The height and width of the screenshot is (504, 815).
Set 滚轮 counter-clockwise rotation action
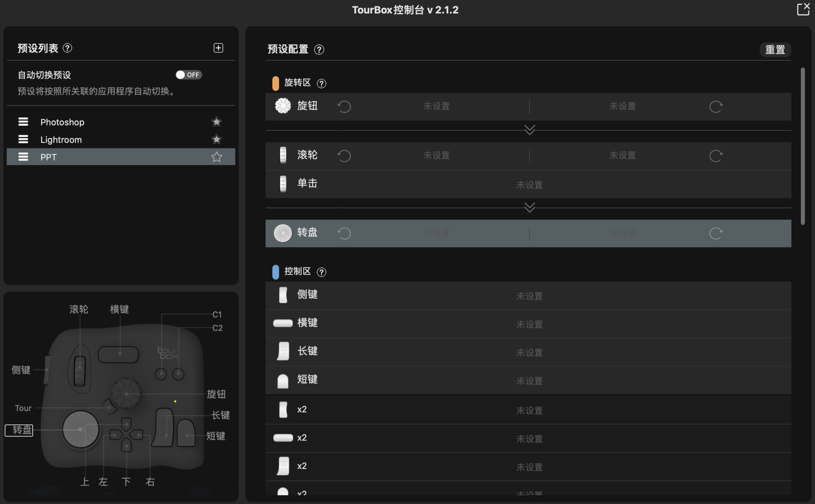(x=344, y=156)
